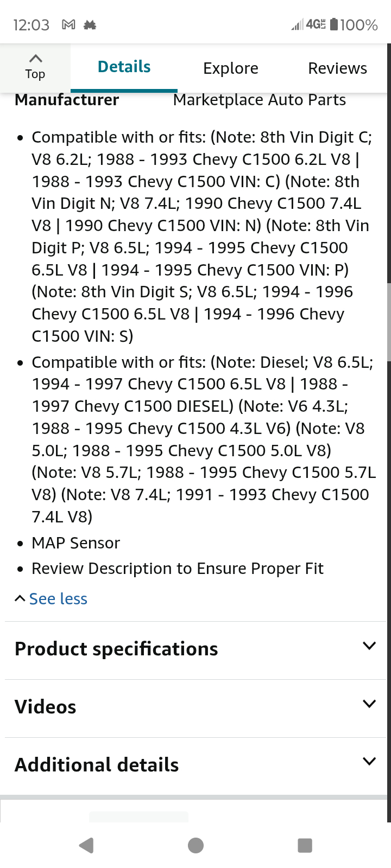Tap the MAP Sensor bullet text
Viewport: 391px width, 868px height.
point(75,543)
